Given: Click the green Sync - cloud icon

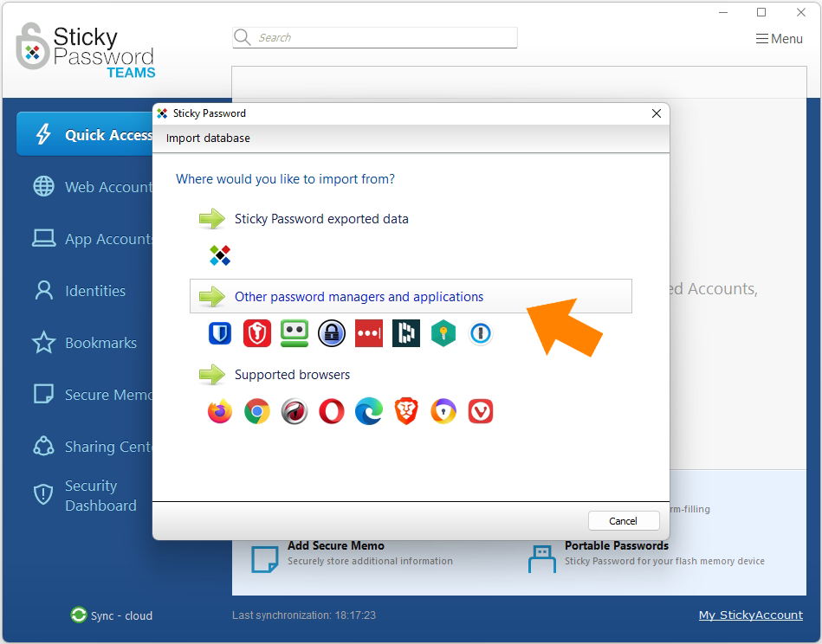Looking at the screenshot, I should pos(79,615).
